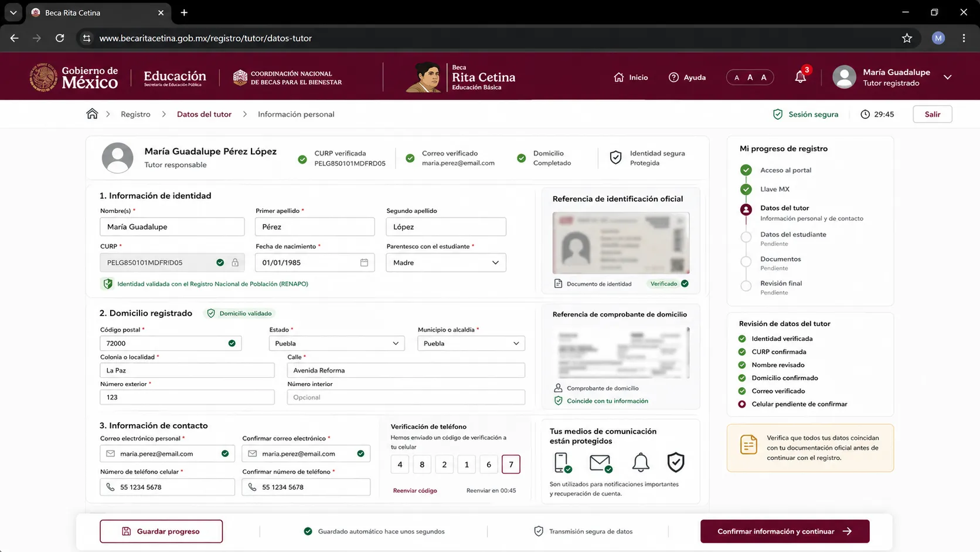Click the header user avatar
Screen dimensions: 980x552
click(x=844, y=77)
